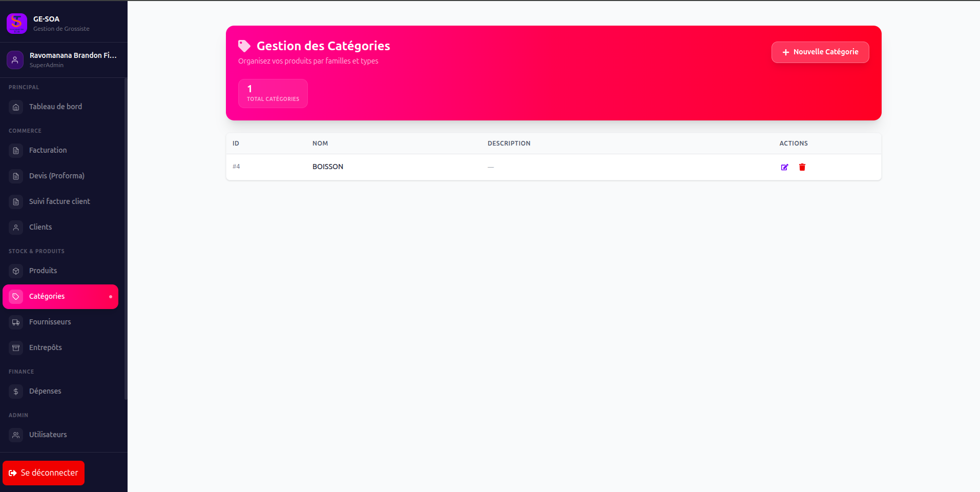
Task: Click the DESCRIPTION column header
Action: 509,143
